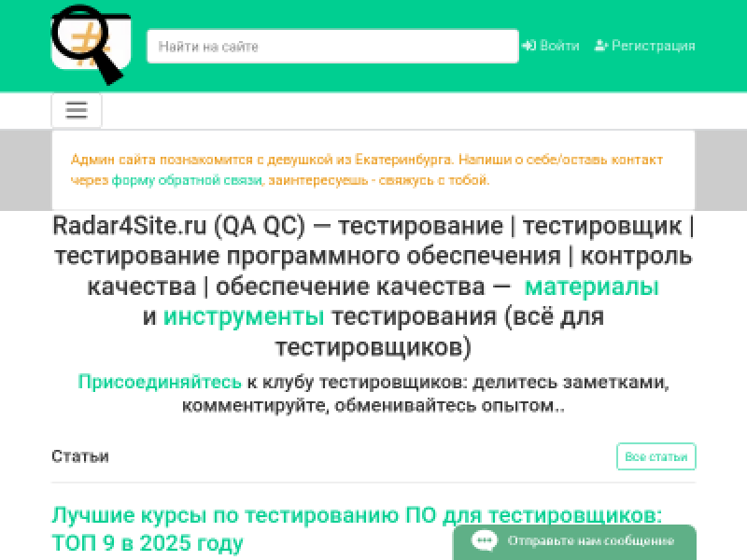Expand the hamburger navigation menu
Image resolution: width=747 pixels, height=560 pixels.
(77, 110)
